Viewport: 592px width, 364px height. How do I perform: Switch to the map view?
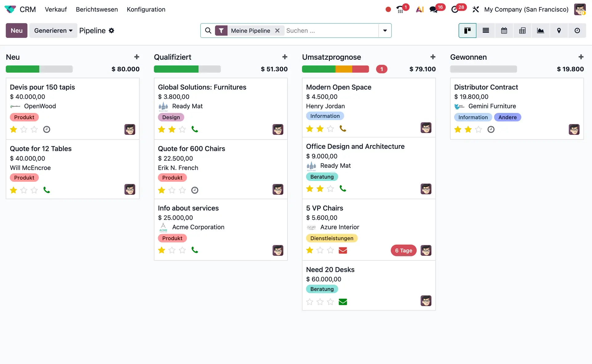pyautogui.click(x=559, y=30)
